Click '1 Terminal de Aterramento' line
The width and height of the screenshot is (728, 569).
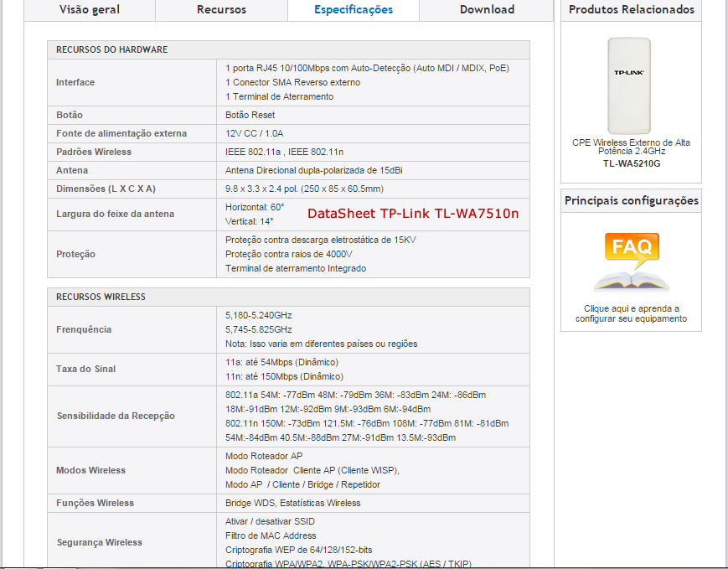(280, 96)
